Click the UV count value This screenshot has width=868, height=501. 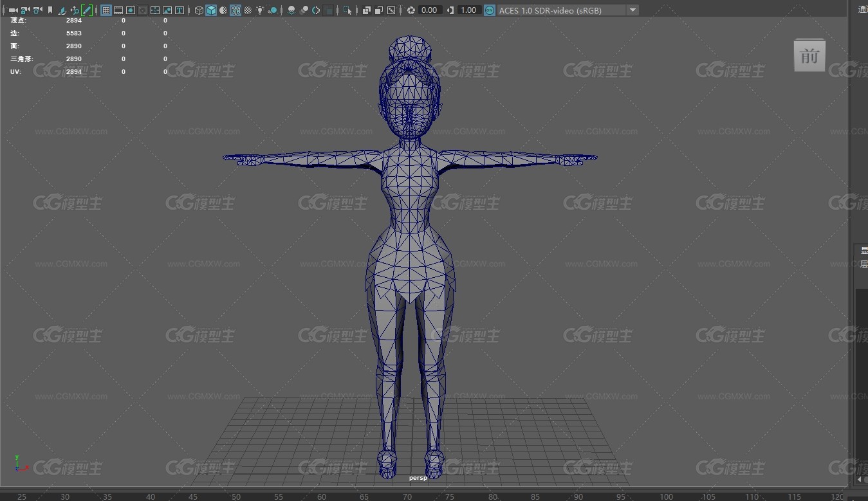pyautogui.click(x=74, y=72)
